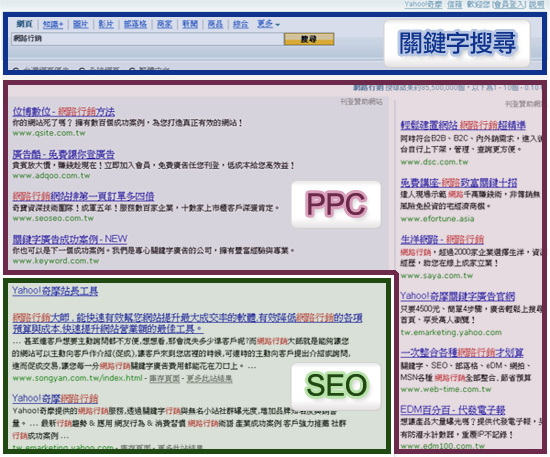Click the www.saya.com.tw URL

437,276
